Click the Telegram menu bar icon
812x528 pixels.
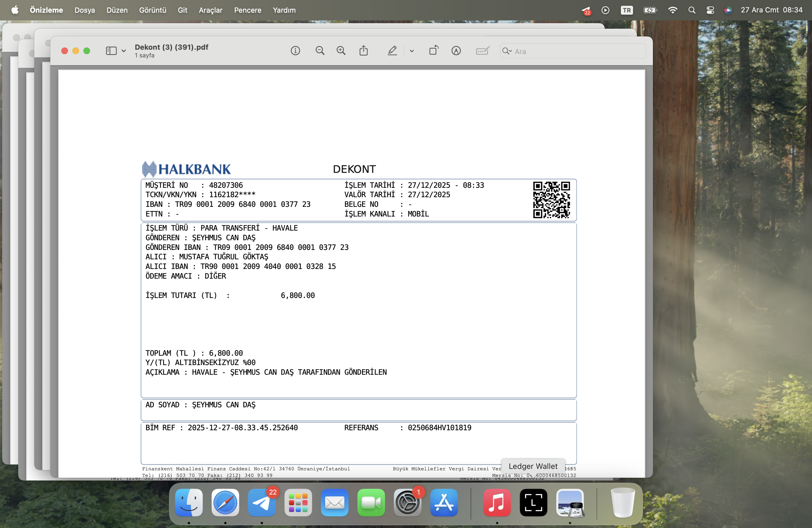pyautogui.click(x=586, y=10)
